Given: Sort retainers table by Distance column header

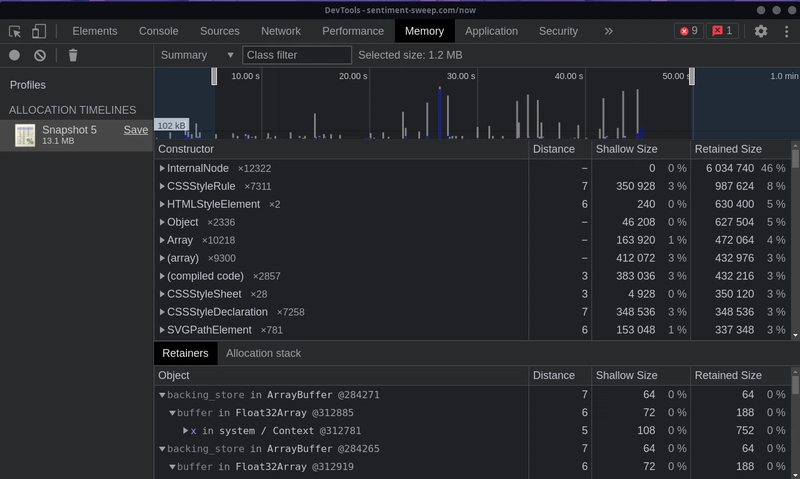Looking at the screenshot, I should 560,375.
